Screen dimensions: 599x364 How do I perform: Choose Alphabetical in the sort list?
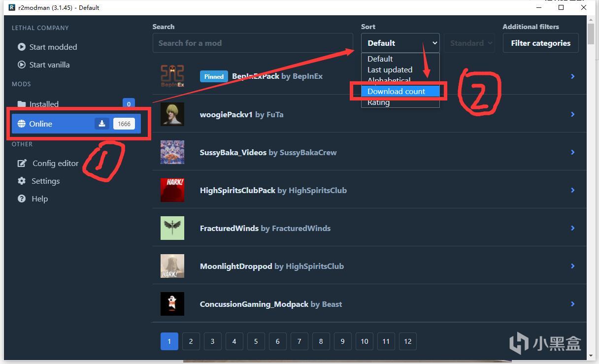point(400,80)
